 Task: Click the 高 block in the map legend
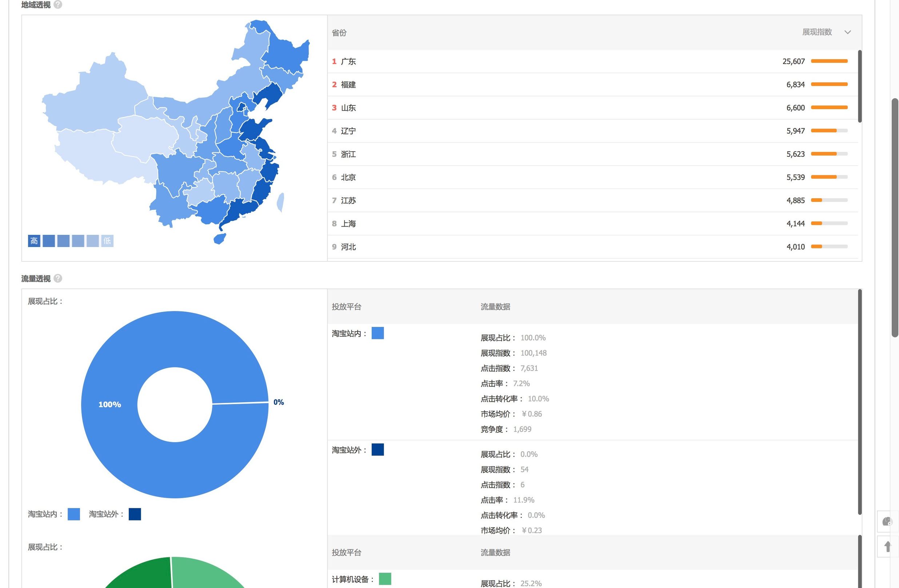pos(33,241)
